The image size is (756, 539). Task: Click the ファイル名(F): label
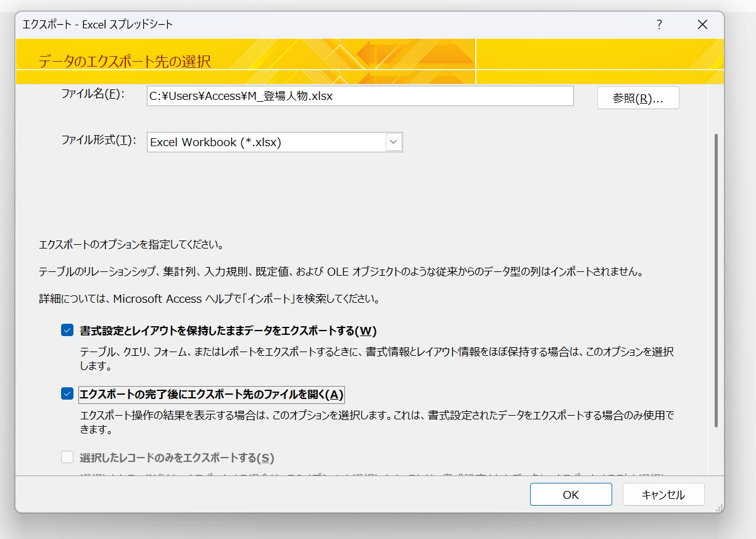93,94
